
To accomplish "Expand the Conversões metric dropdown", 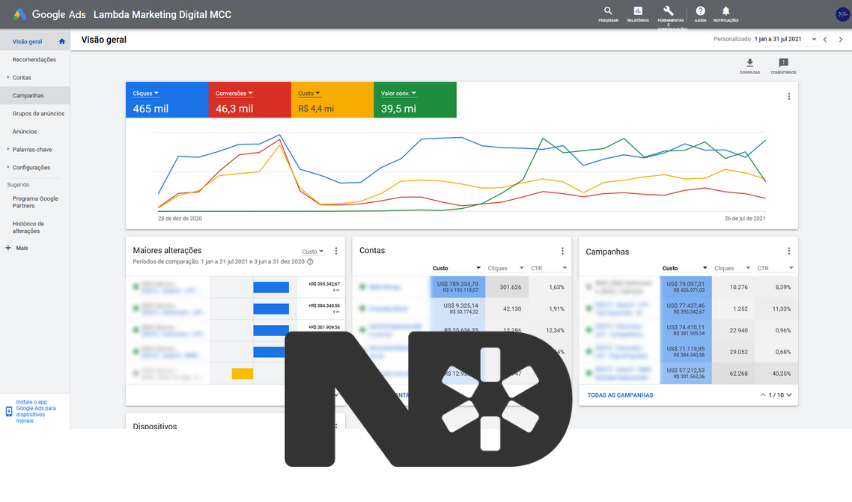I will (x=238, y=93).
